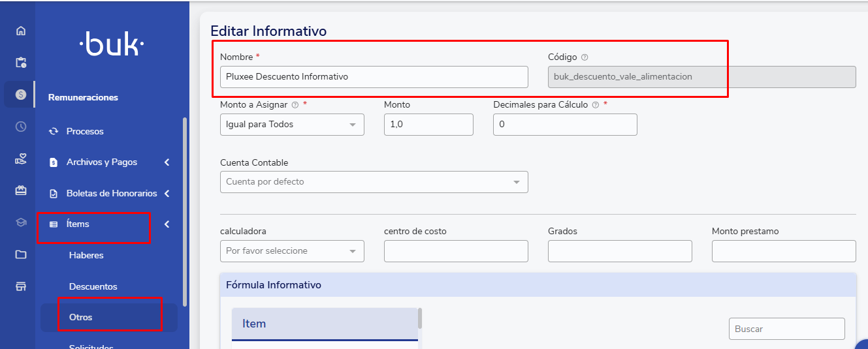Open the folder icon in left rail
This screenshot has width=868, height=349.
click(21, 254)
